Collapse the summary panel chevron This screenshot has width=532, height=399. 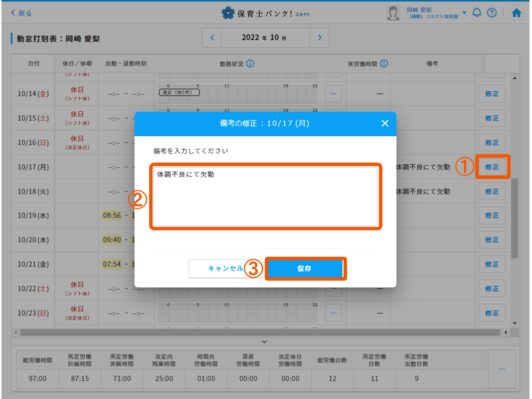point(264,342)
